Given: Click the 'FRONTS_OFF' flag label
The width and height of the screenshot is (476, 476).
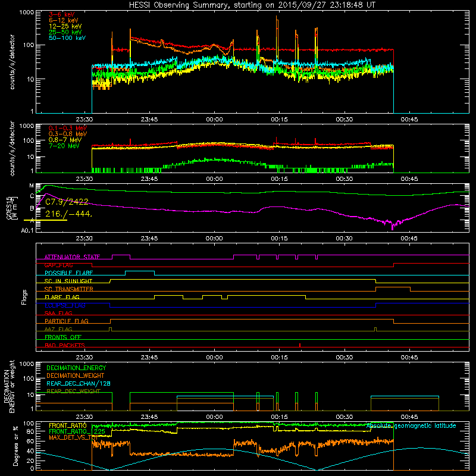Looking at the screenshot, I should [63, 337].
